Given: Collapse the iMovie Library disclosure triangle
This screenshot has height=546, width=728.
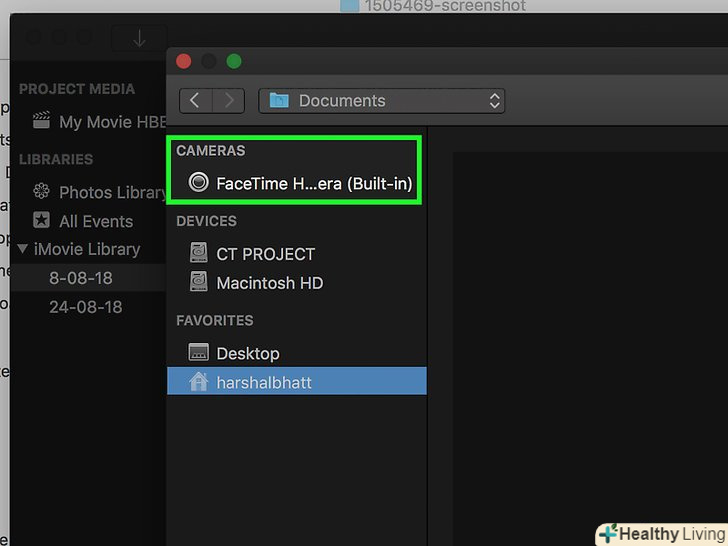Looking at the screenshot, I should pos(22,248).
